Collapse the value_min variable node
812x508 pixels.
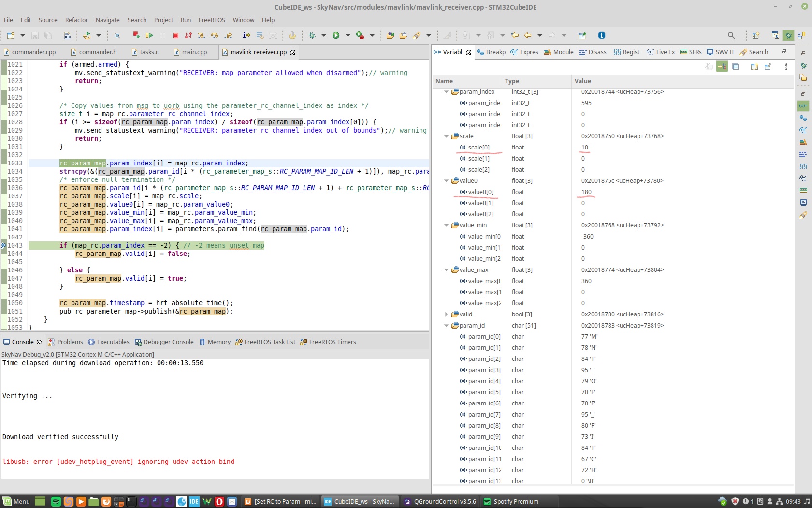coord(446,225)
